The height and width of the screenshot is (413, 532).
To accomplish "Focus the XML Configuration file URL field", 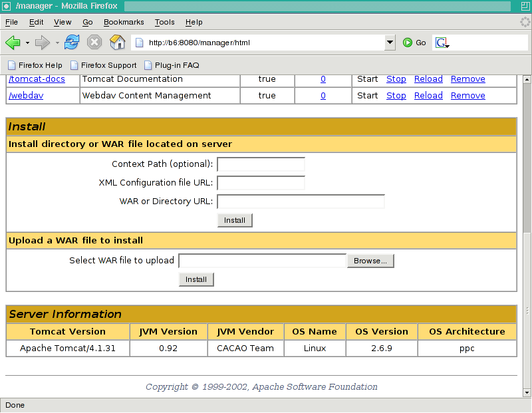I will [261, 183].
